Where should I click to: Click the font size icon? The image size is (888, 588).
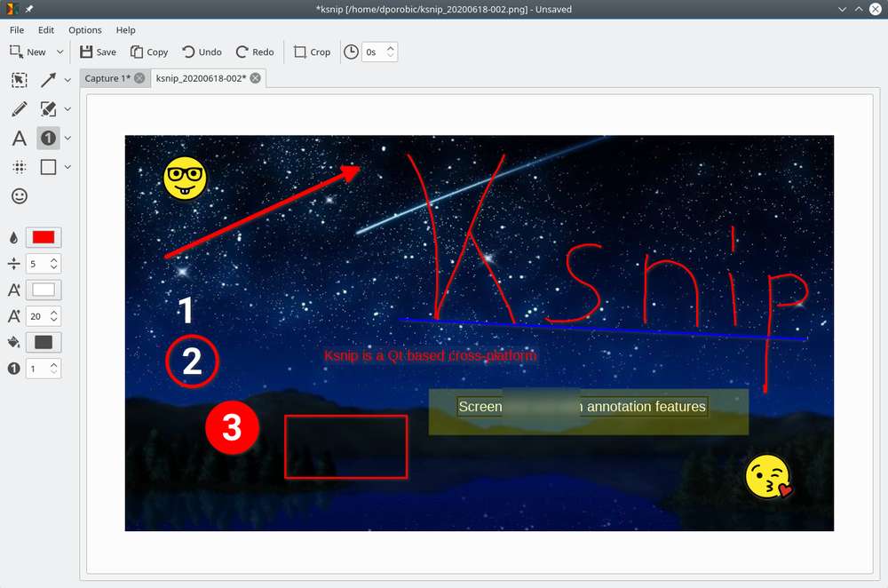(x=13, y=316)
